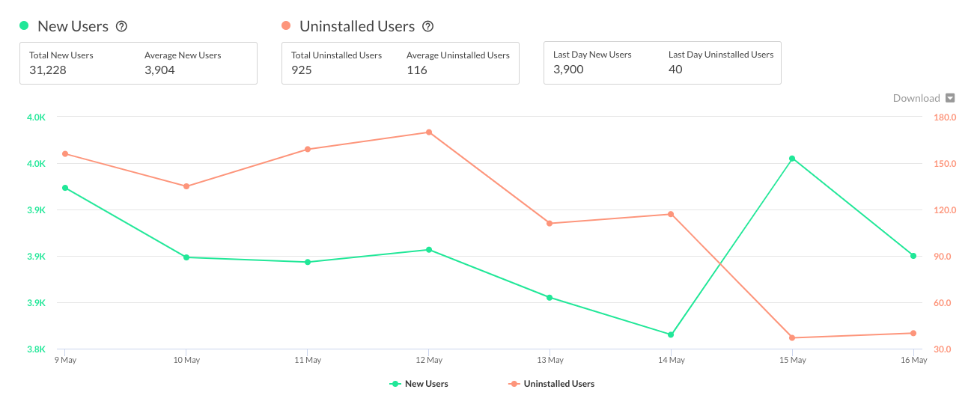The image size is (980, 416).
Task: Click the New Users help question-mark icon
Action: (x=122, y=26)
